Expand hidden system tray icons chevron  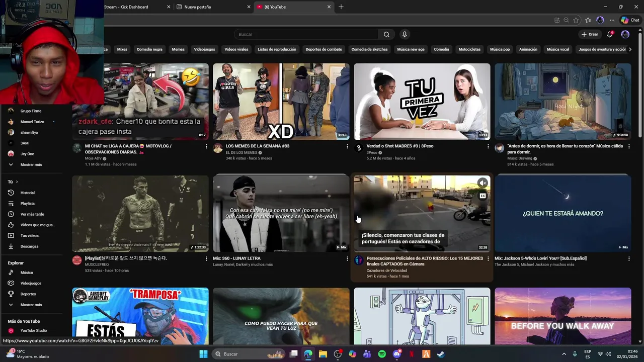click(564, 354)
